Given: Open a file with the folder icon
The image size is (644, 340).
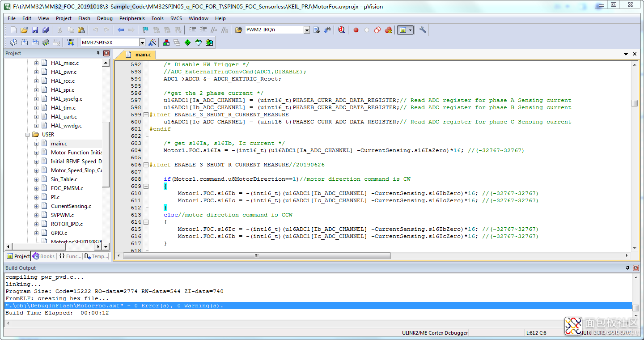Looking at the screenshot, I should coord(24,30).
